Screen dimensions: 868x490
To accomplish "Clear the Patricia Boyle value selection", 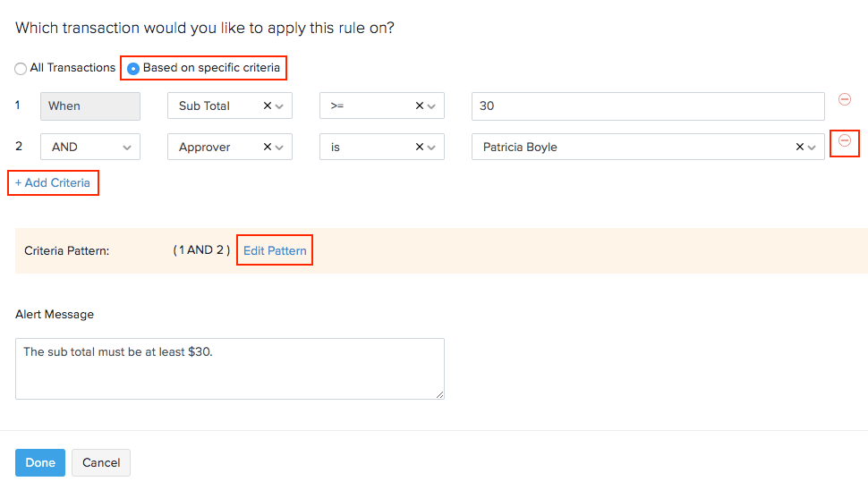I will tap(800, 147).
